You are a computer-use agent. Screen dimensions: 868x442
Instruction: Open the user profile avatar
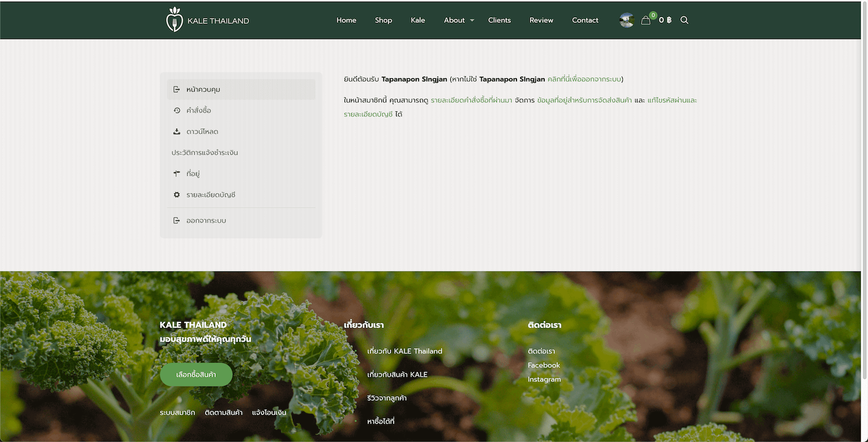(627, 20)
